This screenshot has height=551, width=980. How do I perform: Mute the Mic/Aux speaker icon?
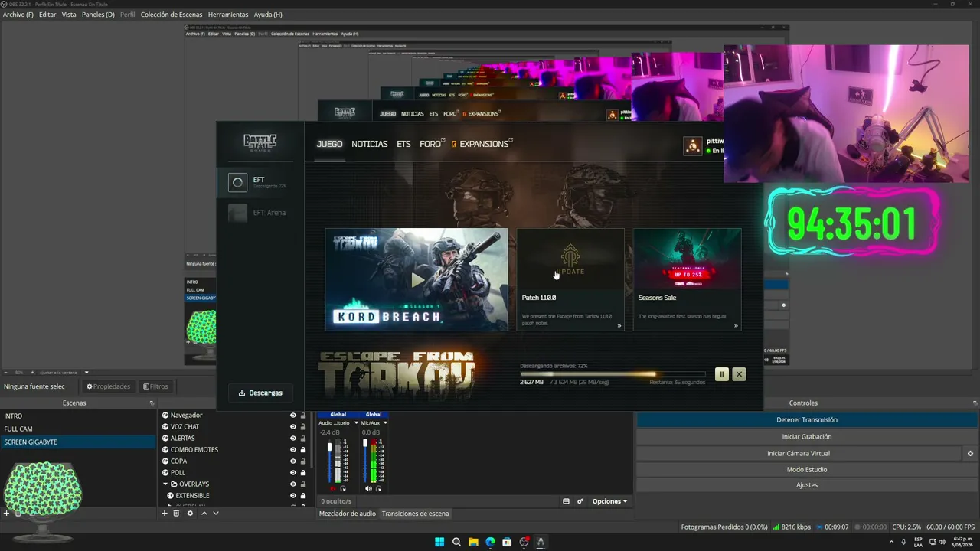click(368, 488)
